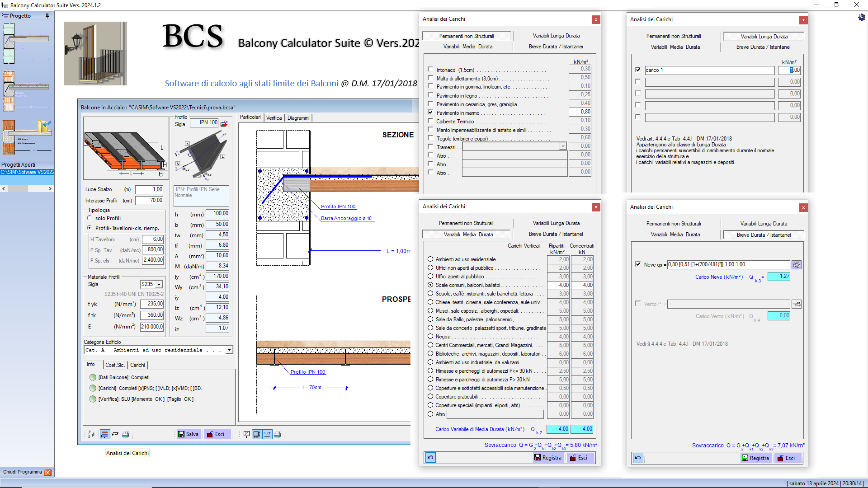Toggle the HZ view icon in drawing toolbar
This screenshot has width=868, height=488.
267,434
